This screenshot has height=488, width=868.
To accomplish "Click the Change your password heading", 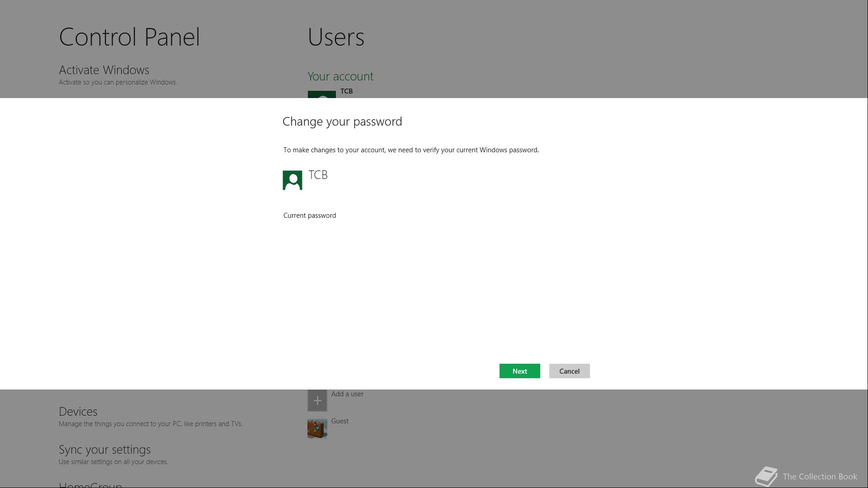I will pyautogui.click(x=342, y=122).
